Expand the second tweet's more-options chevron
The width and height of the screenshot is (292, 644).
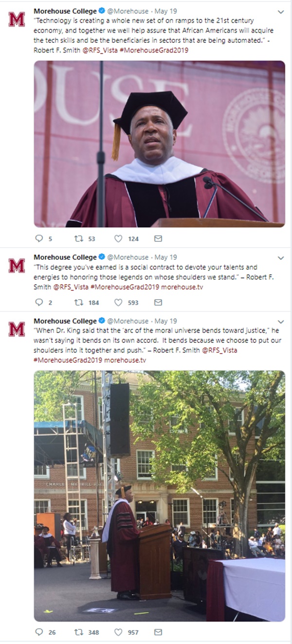[x=280, y=258]
